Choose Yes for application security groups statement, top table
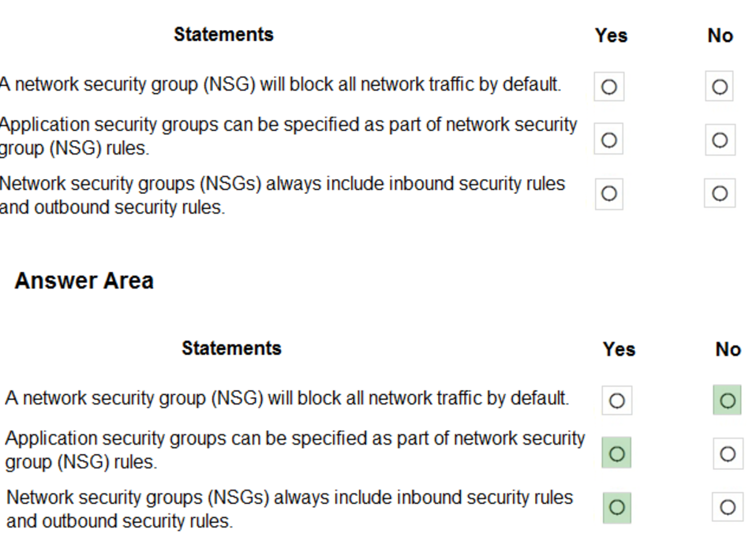Screen dimensions: 756x537 point(608,140)
